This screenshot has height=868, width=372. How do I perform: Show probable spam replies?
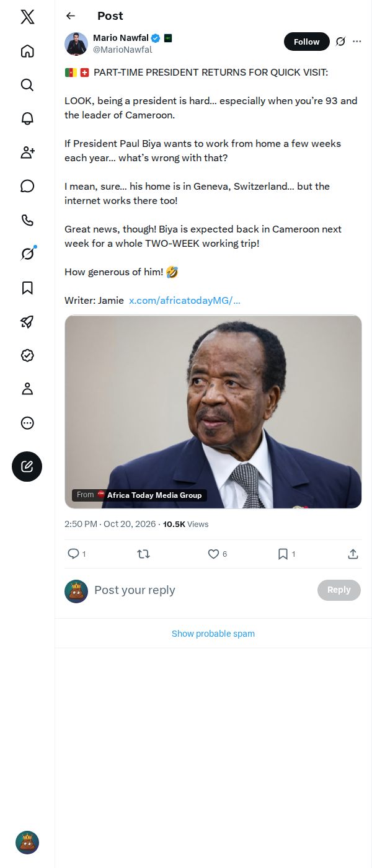click(213, 634)
